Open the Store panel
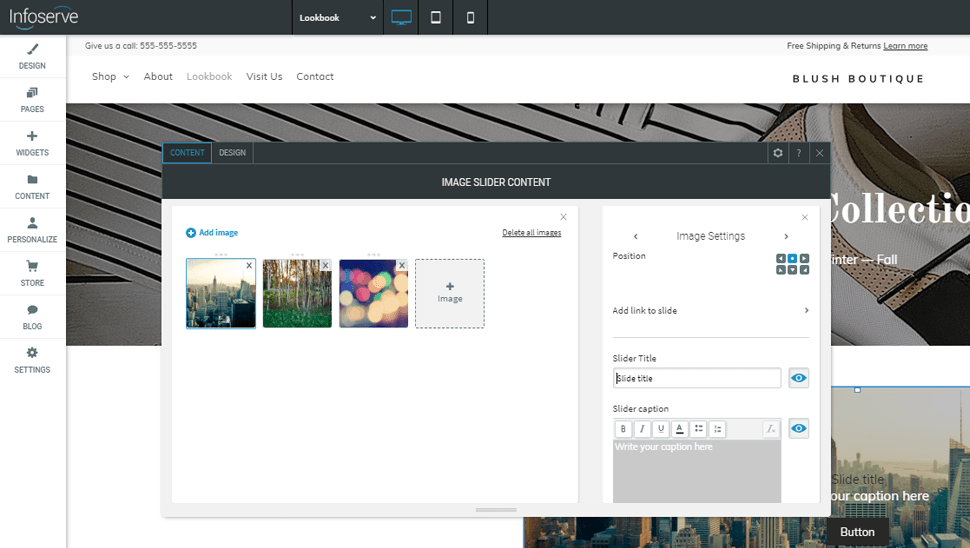 [x=32, y=273]
